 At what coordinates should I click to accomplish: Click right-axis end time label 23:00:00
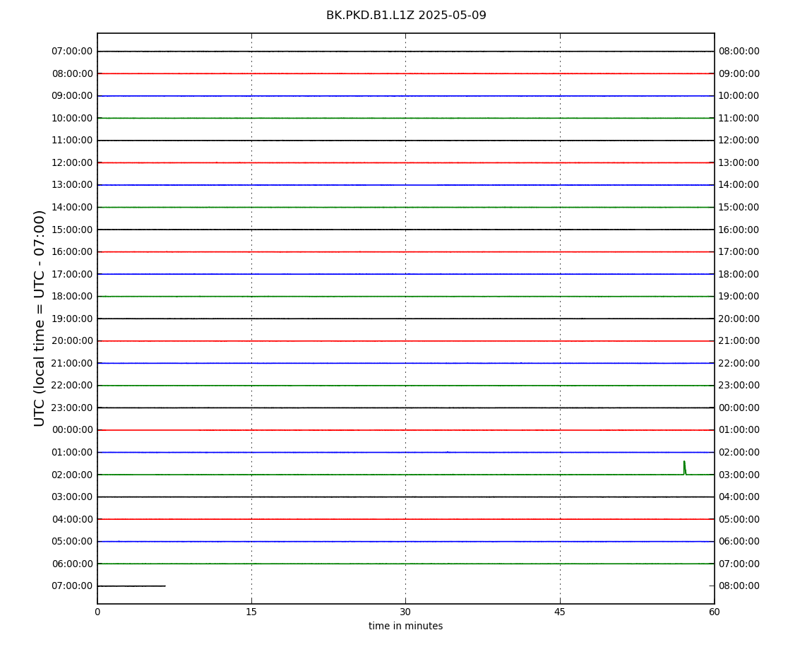coord(739,386)
